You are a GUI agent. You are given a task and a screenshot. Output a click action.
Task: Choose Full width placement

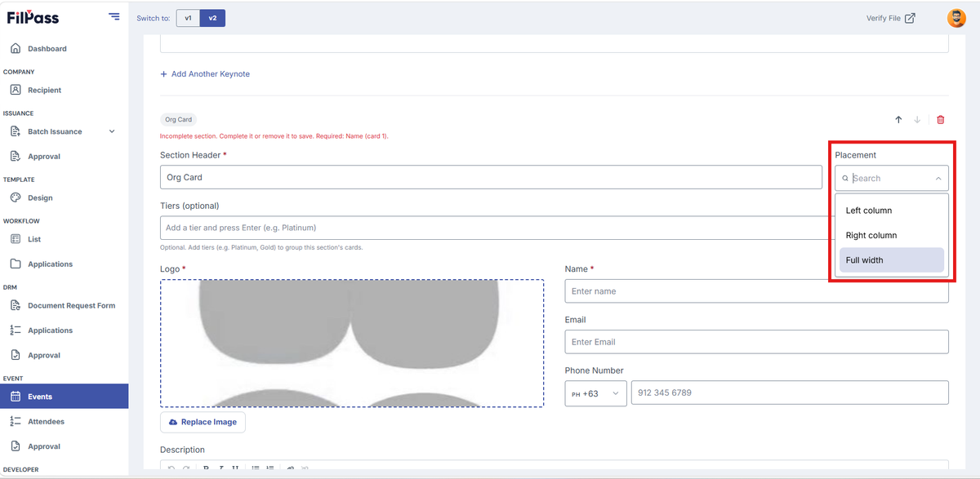click(x=892, y=260)
